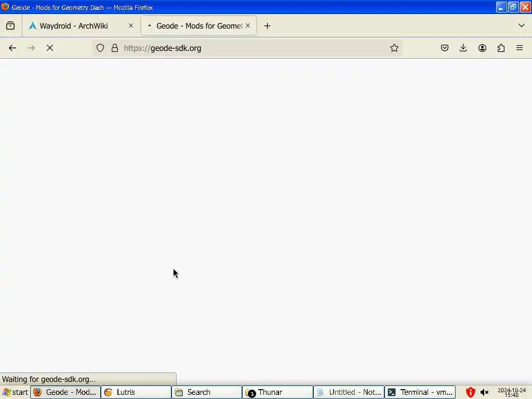The image size is (532, 399).
Task: Open the start menu
Action: [15, 392]
